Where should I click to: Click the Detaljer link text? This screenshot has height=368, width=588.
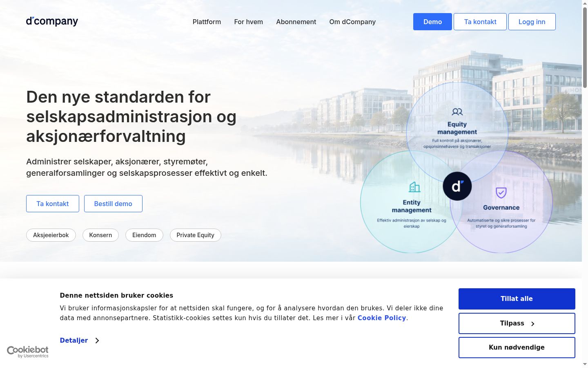(74, 340)
